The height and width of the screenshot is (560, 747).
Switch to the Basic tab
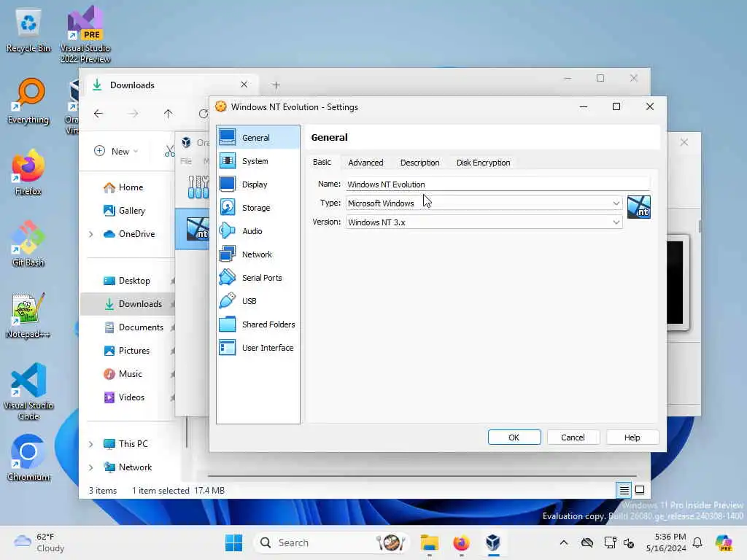pyautogui.click(x=322, y=163)
